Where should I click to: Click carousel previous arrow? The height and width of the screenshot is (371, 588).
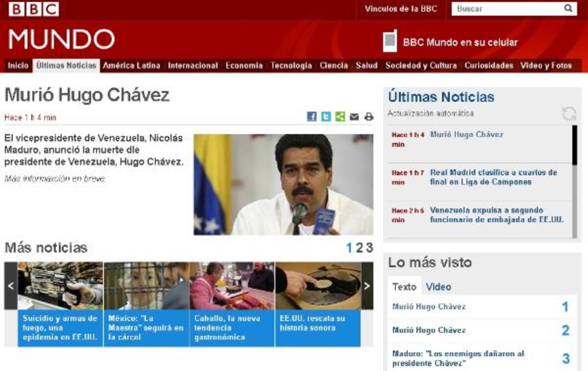click(x=11, y=286)
